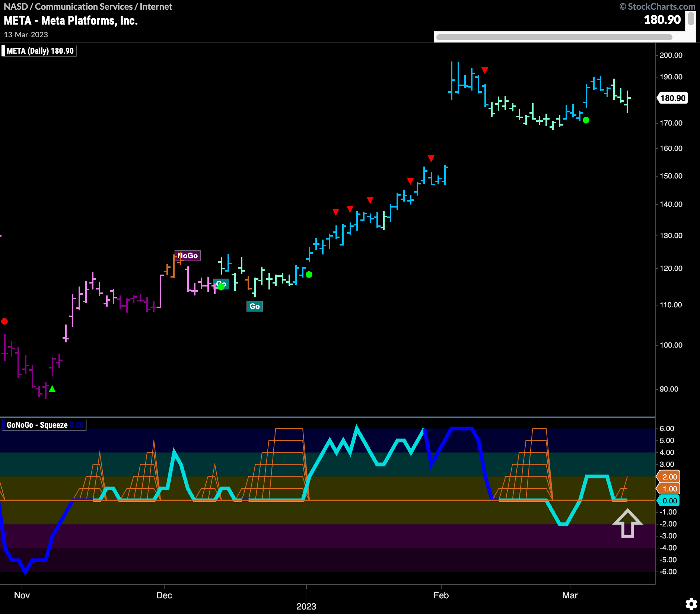
Task: Click the META - Meta Platforms, Inc. title
Action: pos(71,20)
